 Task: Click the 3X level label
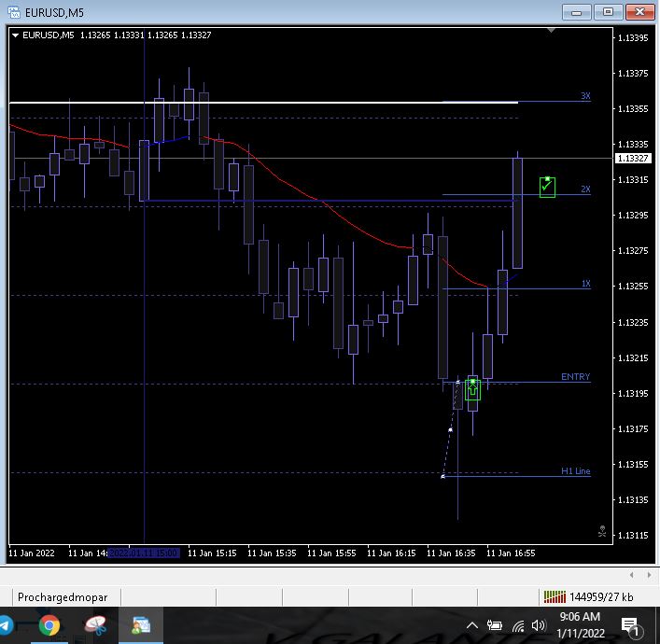tap(585, 96)
